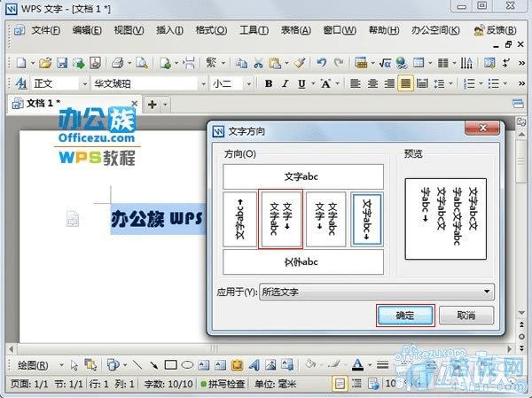This screenshot has width=532, height=398.
Task: Apply distributed alignment
Action: click(x=422, y=83)
